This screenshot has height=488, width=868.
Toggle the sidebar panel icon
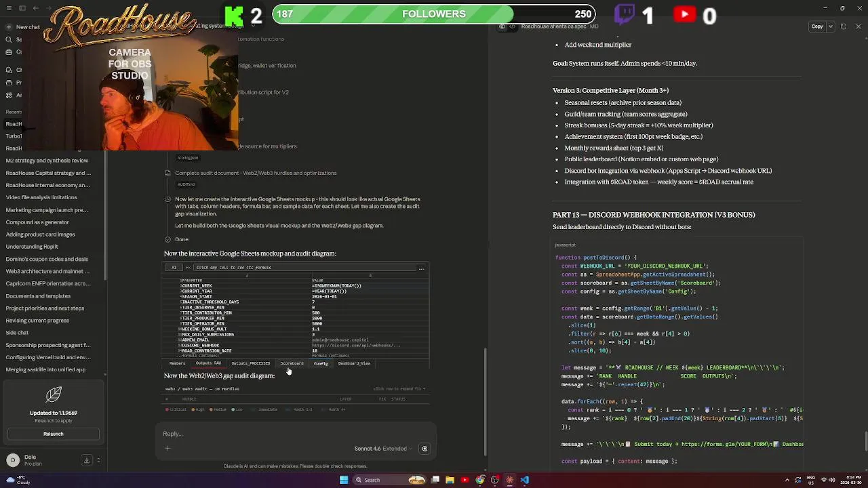[x=22, y=8]
